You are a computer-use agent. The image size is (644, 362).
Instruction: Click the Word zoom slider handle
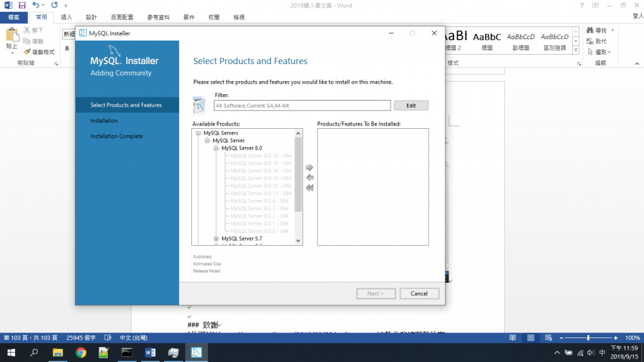pos(588,337)
